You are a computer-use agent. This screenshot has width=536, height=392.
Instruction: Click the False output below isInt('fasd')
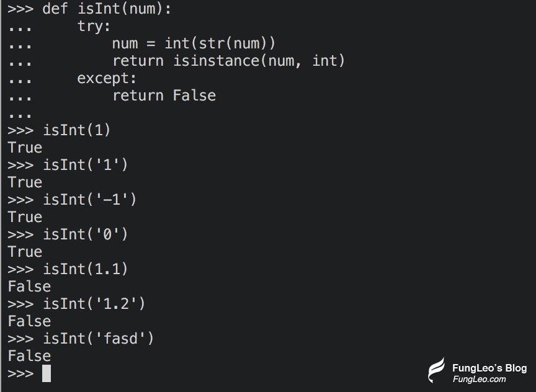tap(29, 356)
